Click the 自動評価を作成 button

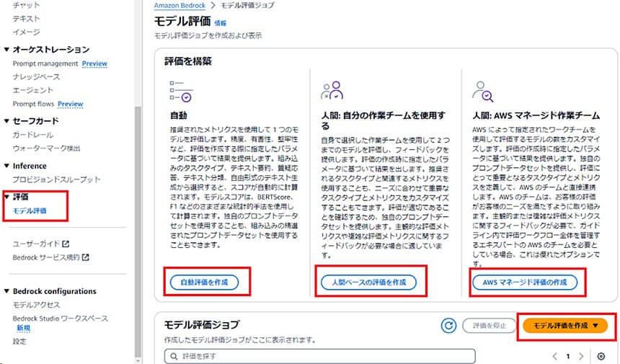click(x=205, y=282)
